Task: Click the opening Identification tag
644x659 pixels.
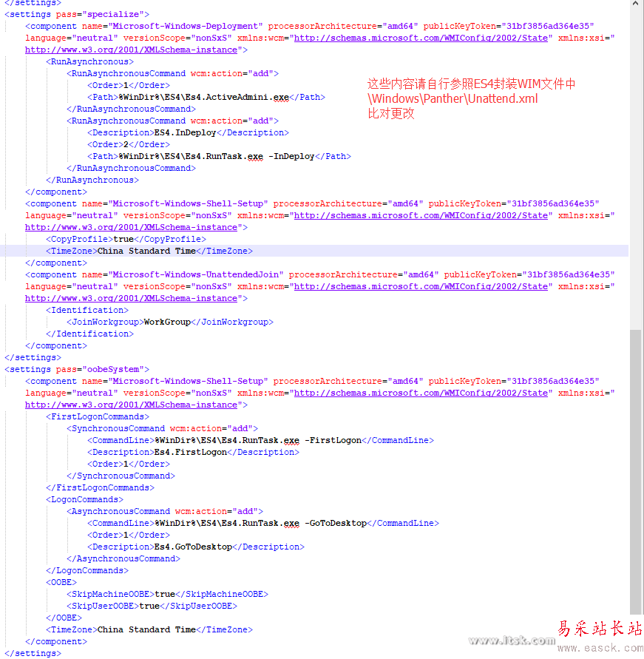Action: [87, 310]
